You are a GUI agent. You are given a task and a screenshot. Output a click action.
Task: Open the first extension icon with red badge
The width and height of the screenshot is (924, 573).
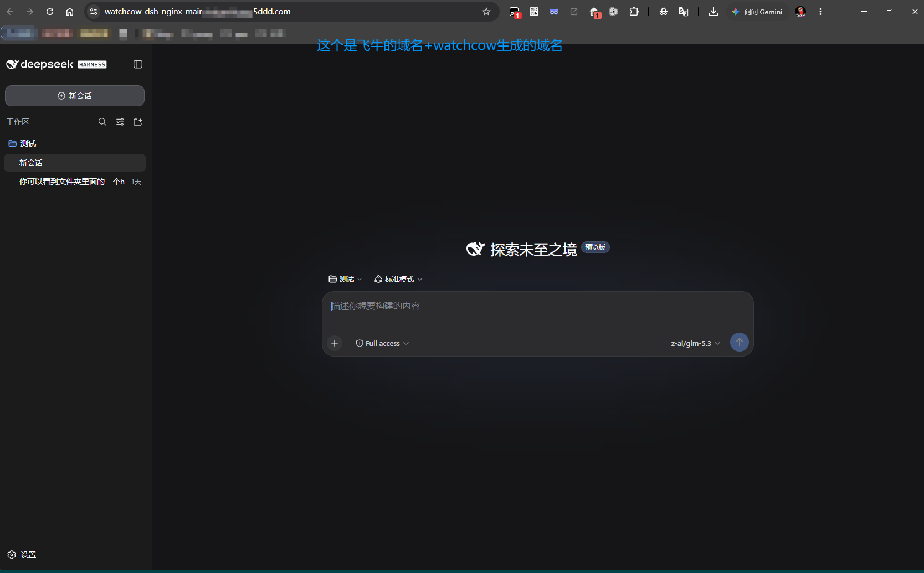pyautogui.click(x=515, y=12)
